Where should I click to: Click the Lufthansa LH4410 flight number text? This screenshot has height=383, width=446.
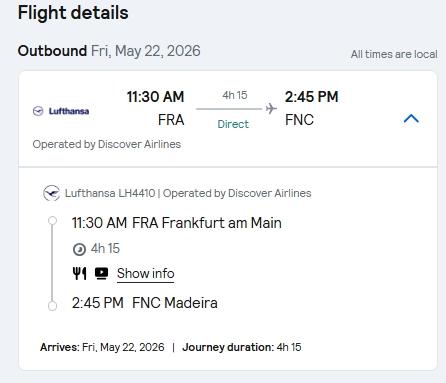pyautogui.click(x=110, y=193)
